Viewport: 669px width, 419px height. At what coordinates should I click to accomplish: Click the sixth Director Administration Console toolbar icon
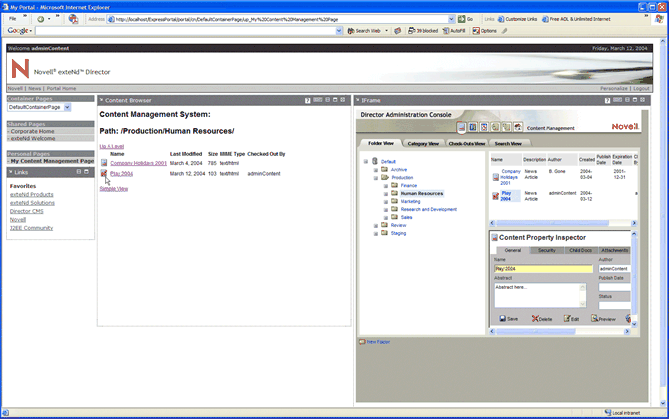[x=518, y=127]
